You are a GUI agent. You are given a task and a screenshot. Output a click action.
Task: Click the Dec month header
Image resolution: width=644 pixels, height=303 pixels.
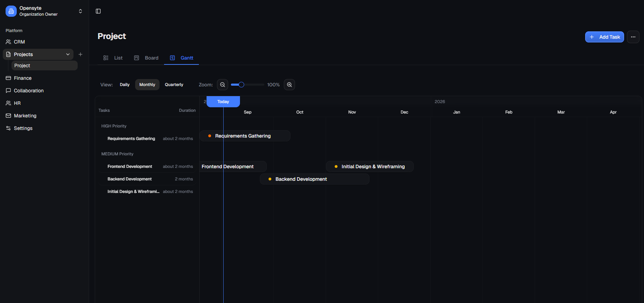(404, 112)
